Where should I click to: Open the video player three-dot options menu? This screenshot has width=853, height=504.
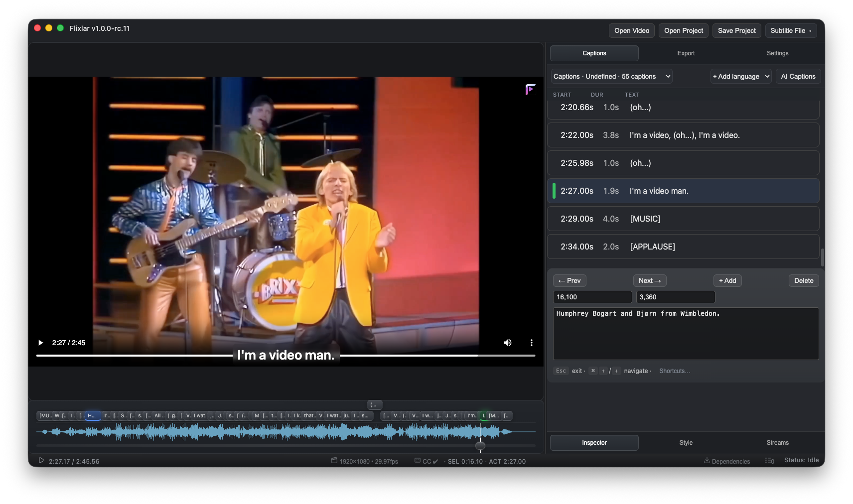pos(532,343)
